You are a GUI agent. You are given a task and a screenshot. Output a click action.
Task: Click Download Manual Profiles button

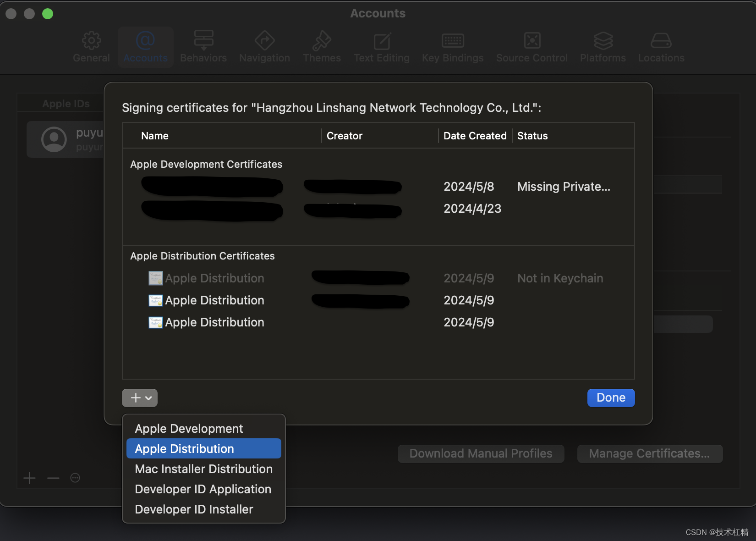pos(481,454)
